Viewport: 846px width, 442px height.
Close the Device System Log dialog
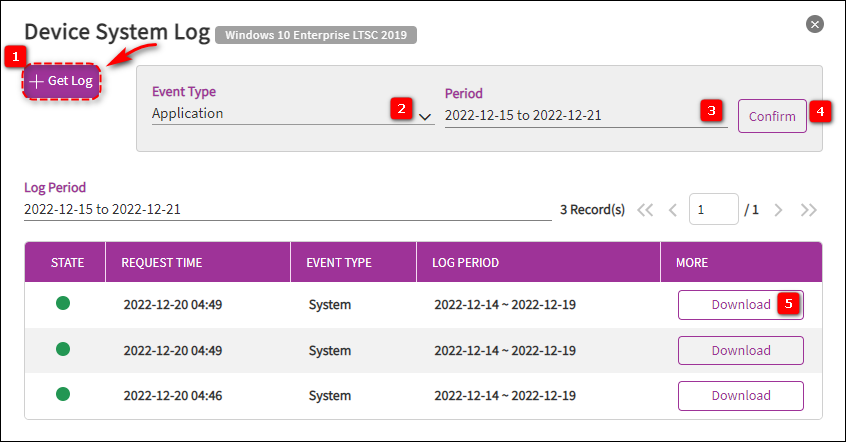(815, 24)
